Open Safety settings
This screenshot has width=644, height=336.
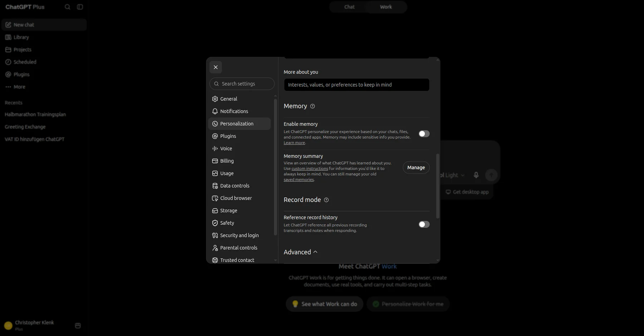(x=239, y=223)
